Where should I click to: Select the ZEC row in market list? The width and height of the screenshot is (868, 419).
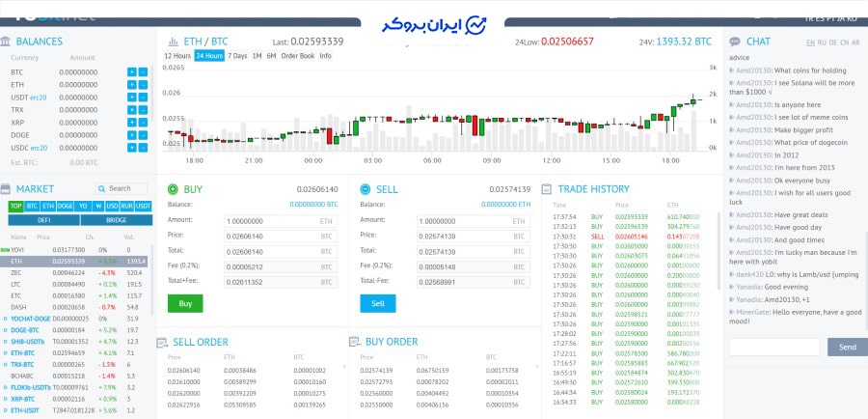click(x=74, y=272)
